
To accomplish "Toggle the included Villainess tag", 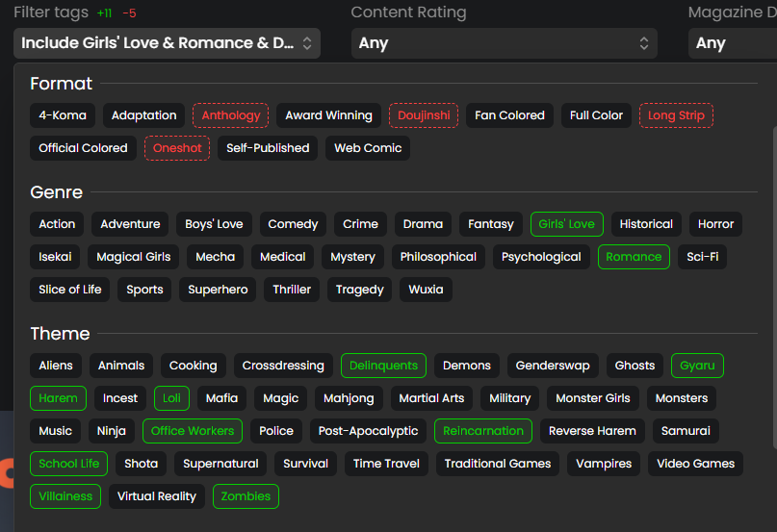I will [x=65, y=496].
